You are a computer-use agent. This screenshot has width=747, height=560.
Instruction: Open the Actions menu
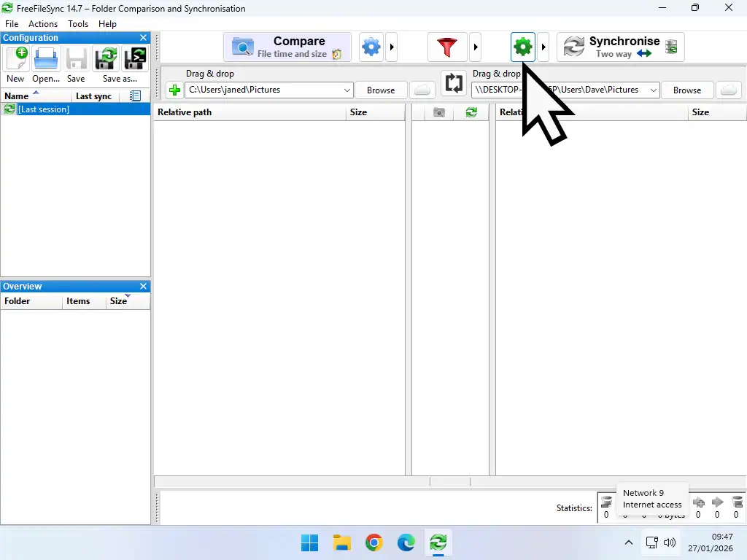(x=43, y=24)
